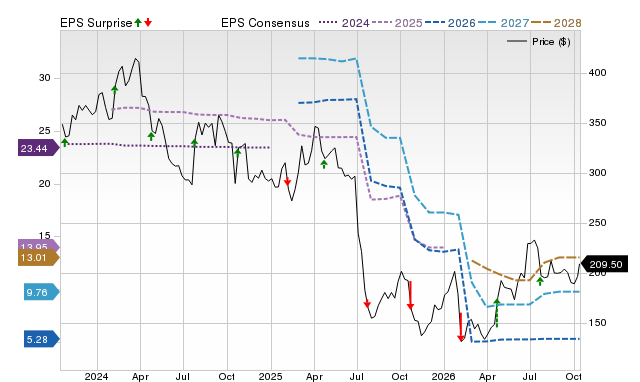Click the 2025 dashed light purple legend entry
Image resolution: width=640 pixels, height=382 pixels.
pos(397,23)
